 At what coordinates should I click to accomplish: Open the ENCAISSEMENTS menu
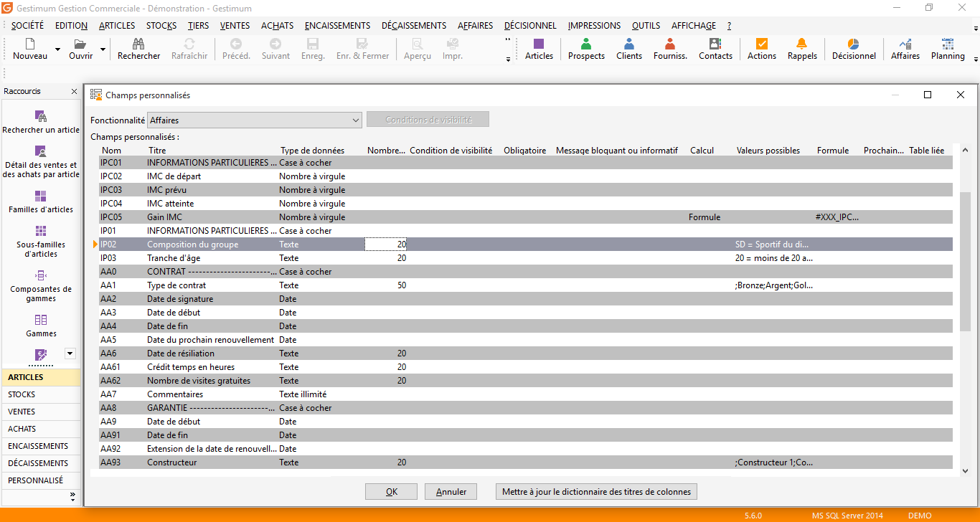pos(337,25)
